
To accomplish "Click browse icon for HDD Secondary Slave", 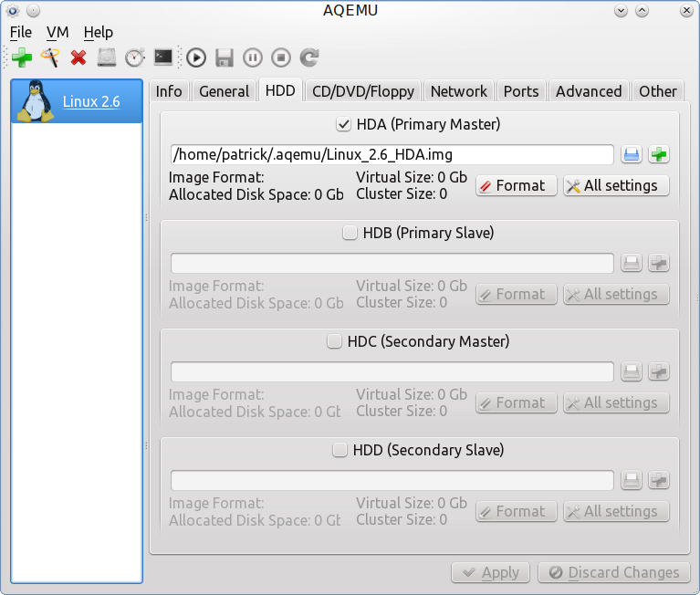I will (x=632, y=480).
